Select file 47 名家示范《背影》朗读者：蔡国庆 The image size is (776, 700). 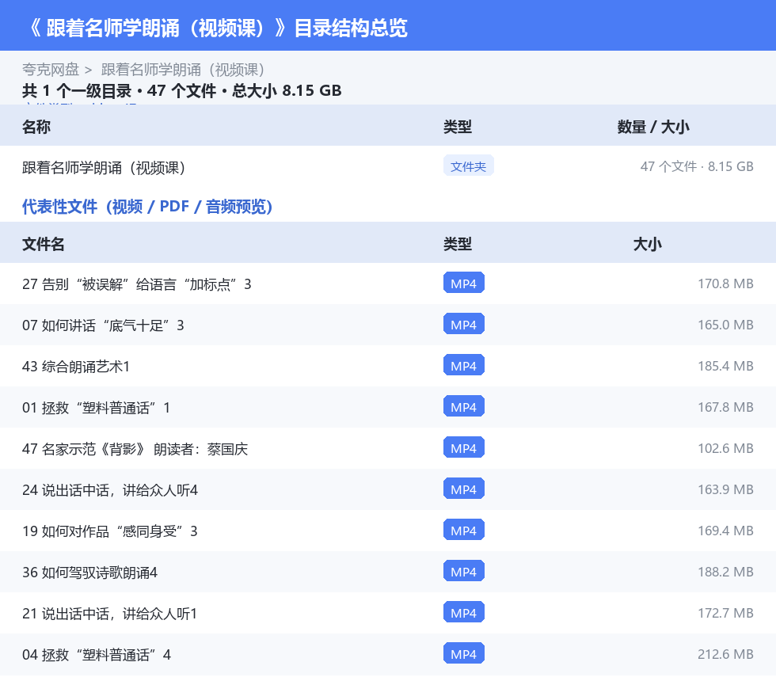click(135, 449)
